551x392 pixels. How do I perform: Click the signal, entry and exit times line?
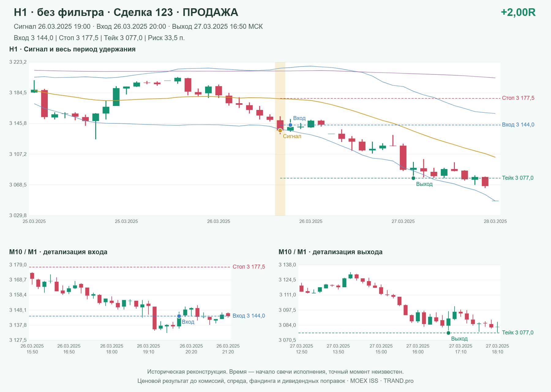pyautogui.click(x=138, y=27)
